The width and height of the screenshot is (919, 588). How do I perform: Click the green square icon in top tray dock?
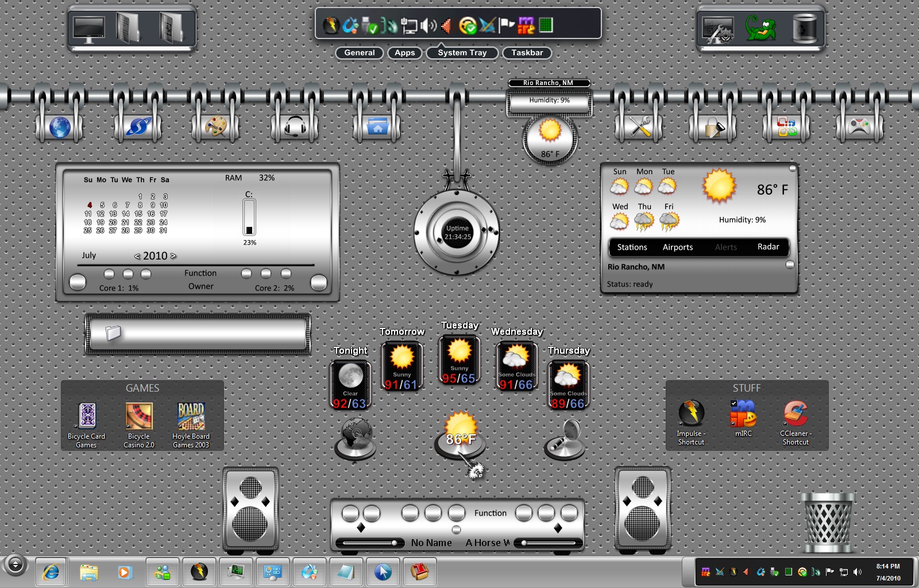[546, 25]
